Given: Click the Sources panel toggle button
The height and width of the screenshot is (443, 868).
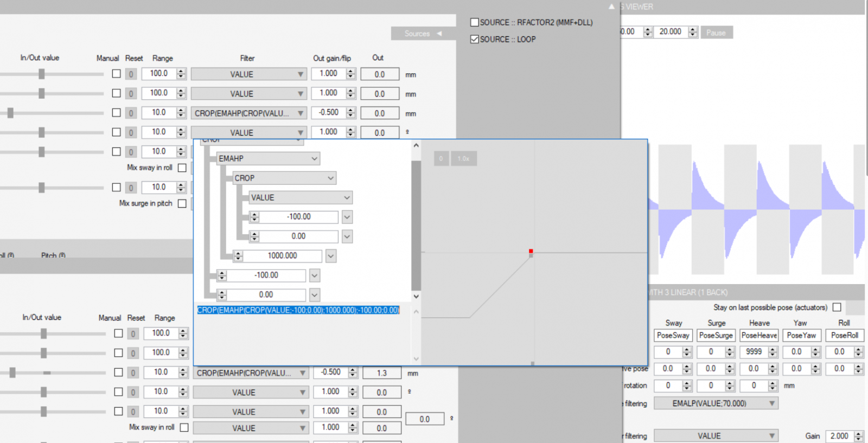Looking at the screenshot, I should click(x=423, y=34).
